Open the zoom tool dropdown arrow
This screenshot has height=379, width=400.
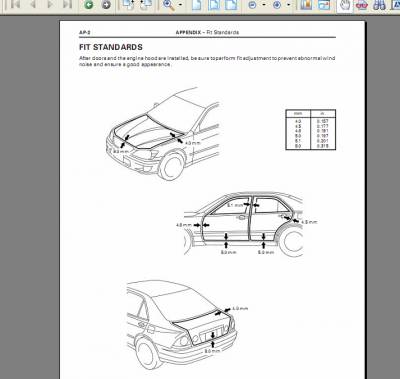180,5
